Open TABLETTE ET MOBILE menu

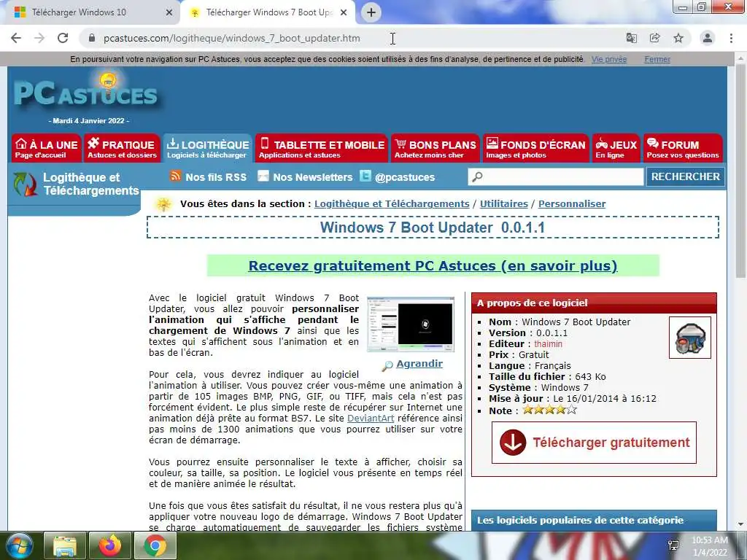click(322, 148)
